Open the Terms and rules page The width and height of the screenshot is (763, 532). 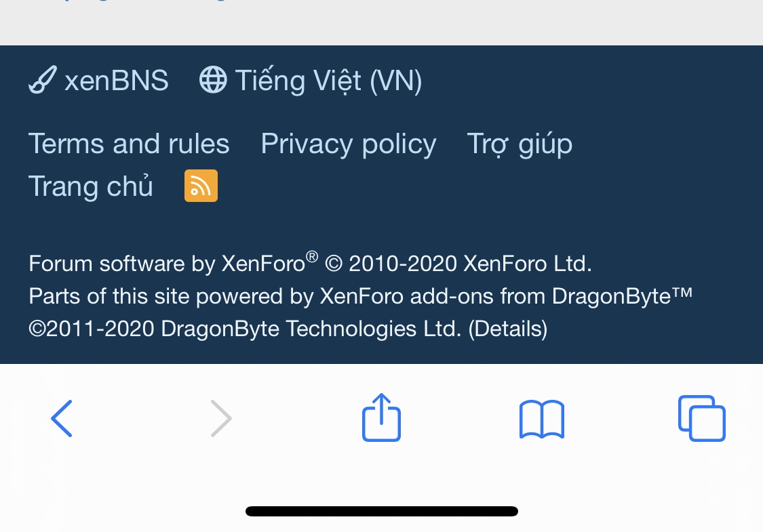129,144
